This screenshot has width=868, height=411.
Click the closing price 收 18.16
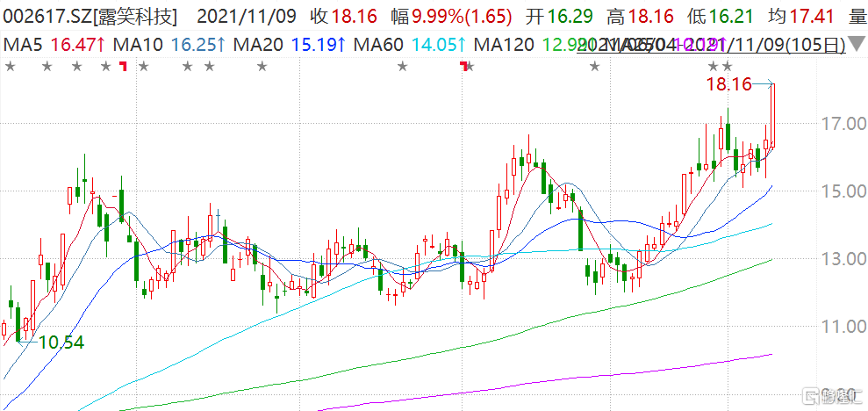(x=344, y=17)
